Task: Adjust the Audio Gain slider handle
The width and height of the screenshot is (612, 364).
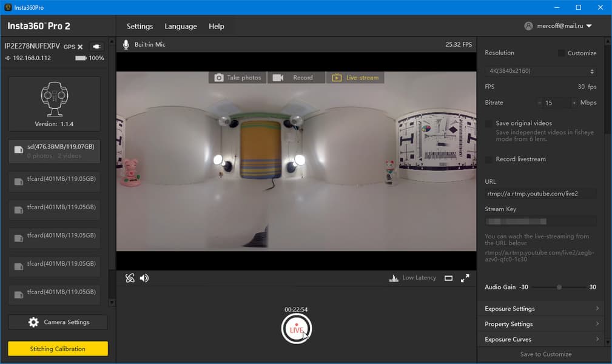Action: pyautogui.click(x=559, y=287)
